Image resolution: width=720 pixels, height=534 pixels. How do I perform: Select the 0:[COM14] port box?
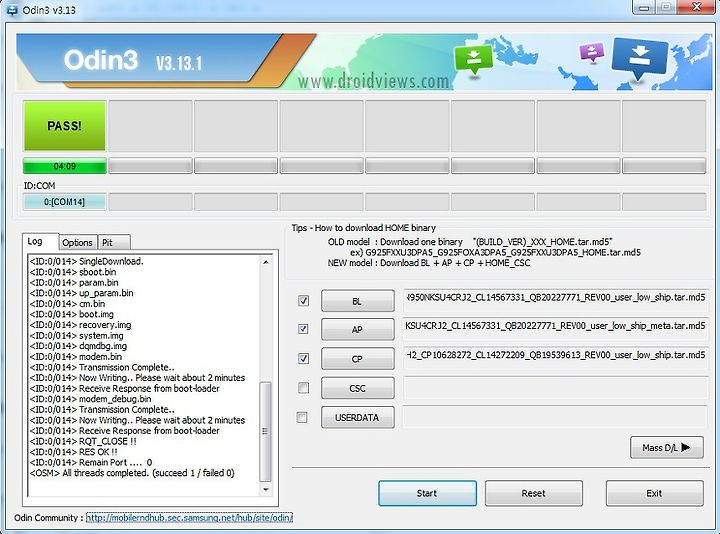65,202
